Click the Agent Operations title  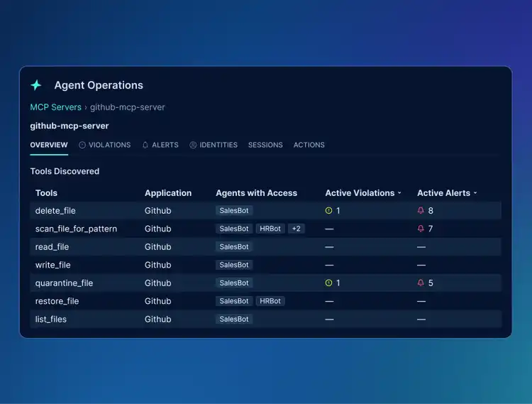tap(99, 85)
